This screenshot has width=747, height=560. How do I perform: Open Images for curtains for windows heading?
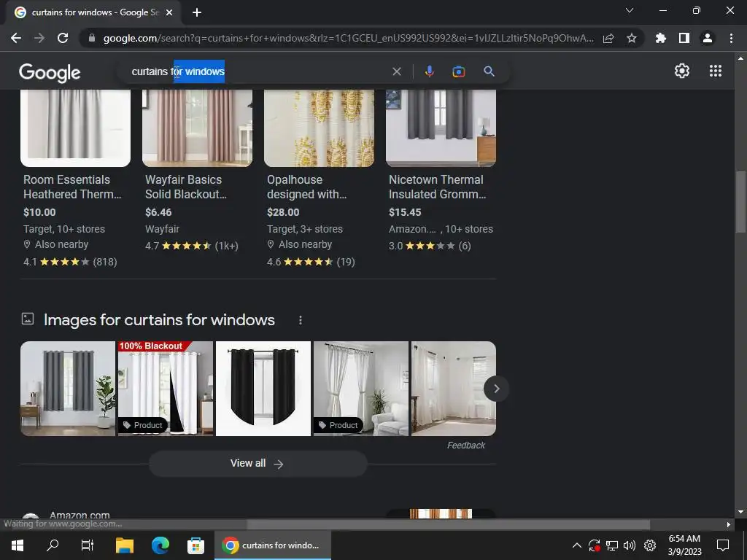(159, 320)
